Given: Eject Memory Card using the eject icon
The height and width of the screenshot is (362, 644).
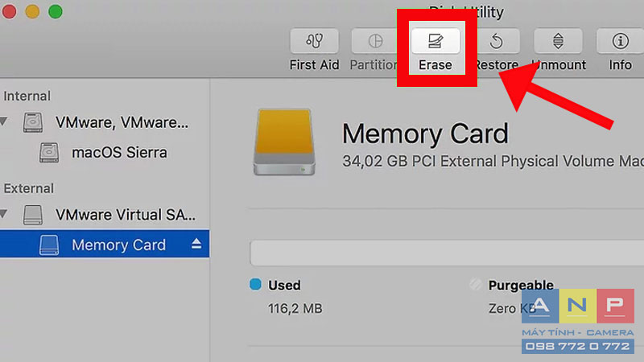Looking at the screenshot, I should click(196, 244).
